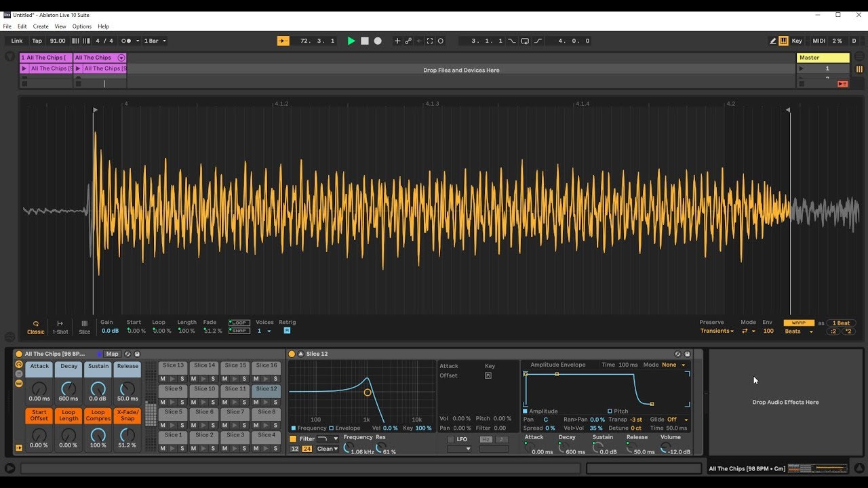Click the Link button
The image size is (868, 488).
click(x=16, y=41)
